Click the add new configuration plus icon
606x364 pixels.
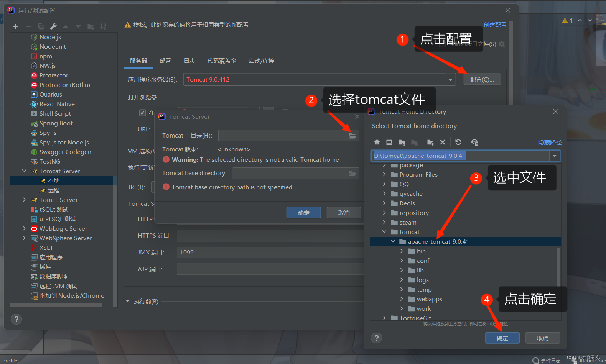16,26
